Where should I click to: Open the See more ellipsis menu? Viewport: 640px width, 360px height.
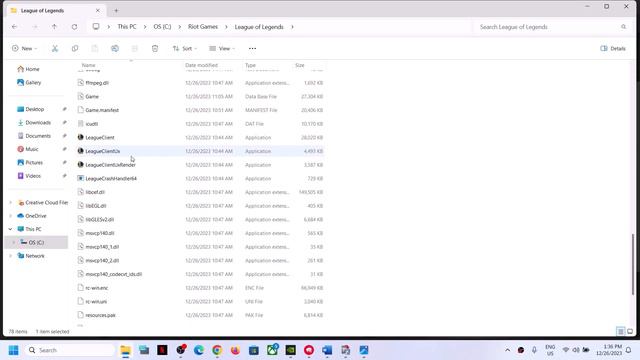coord(252,49)
